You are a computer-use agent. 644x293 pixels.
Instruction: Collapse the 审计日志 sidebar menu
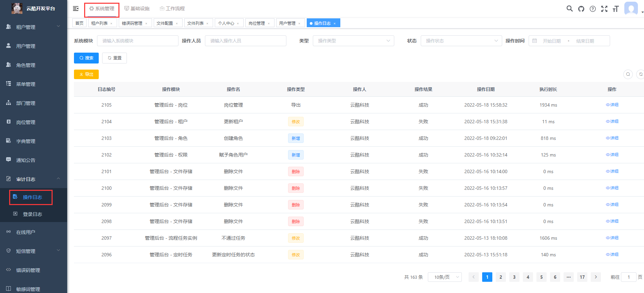tap(34, 179)
